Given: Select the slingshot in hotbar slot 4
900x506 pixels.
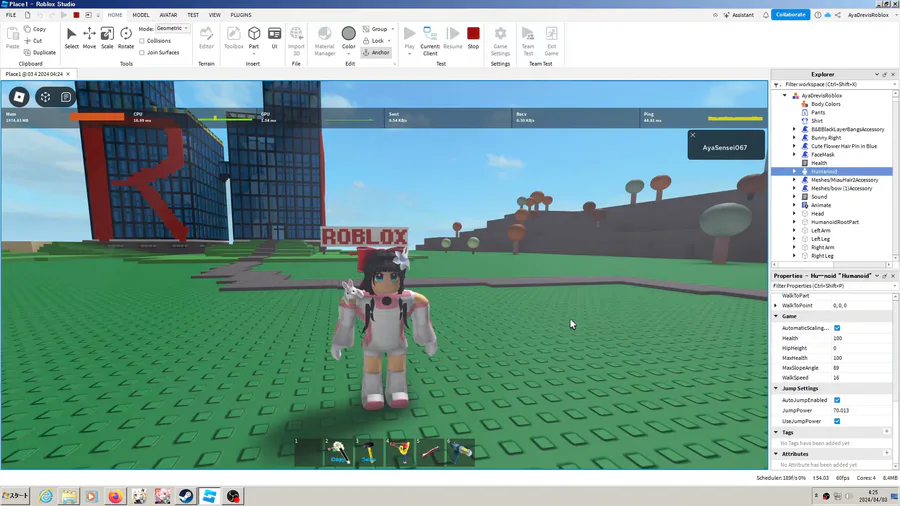Looking at the screenshot, I should (x=399, y=452).
